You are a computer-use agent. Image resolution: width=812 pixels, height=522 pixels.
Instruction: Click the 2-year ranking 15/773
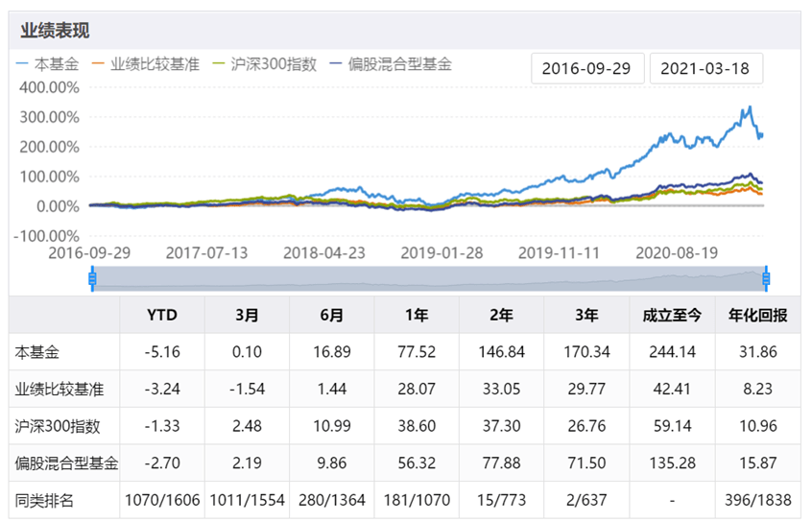502,500
